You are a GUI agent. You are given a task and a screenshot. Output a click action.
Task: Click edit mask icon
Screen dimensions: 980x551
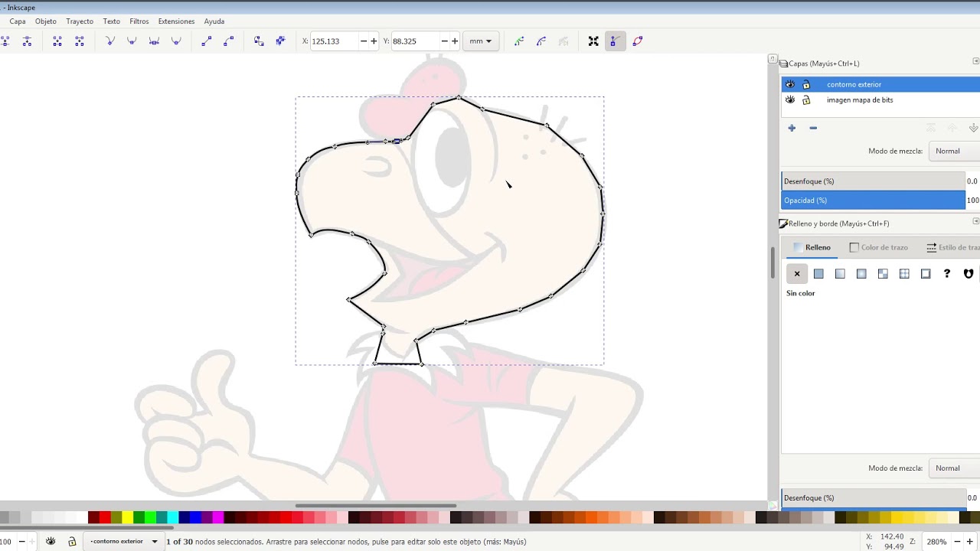click(541, 41)
